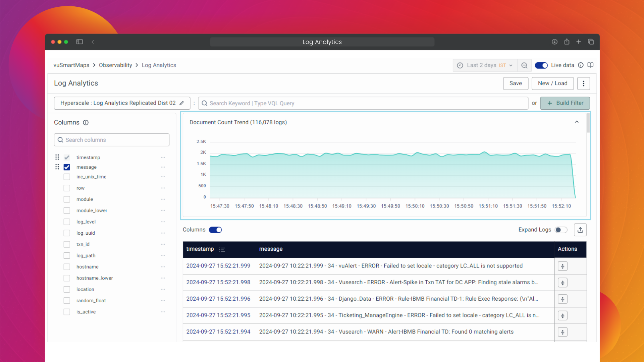The image size is (644, 362).
Task: Click the Live data info icon
Action: [581, 65]
